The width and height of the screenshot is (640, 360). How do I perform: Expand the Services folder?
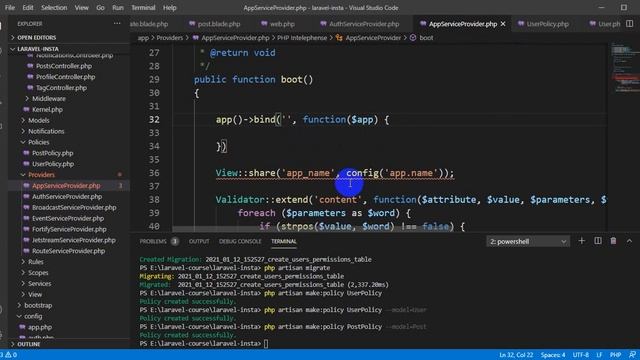tap(39, 284)
